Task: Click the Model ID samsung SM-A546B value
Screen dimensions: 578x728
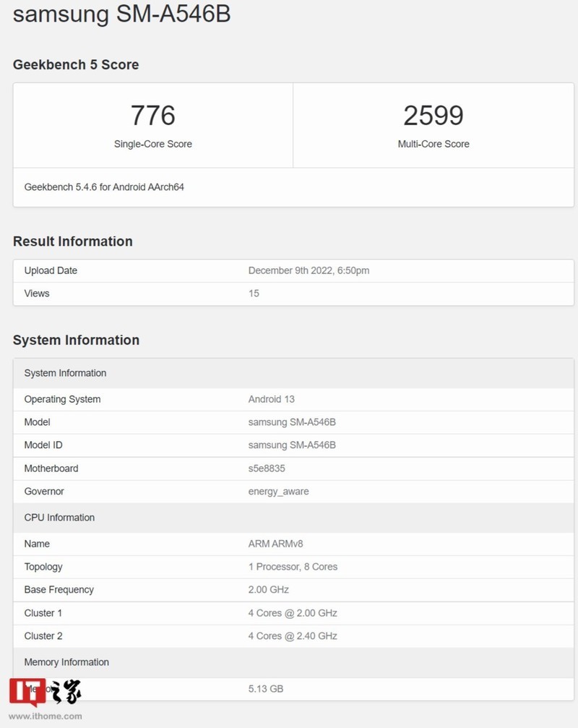Action: pos(292,445)
